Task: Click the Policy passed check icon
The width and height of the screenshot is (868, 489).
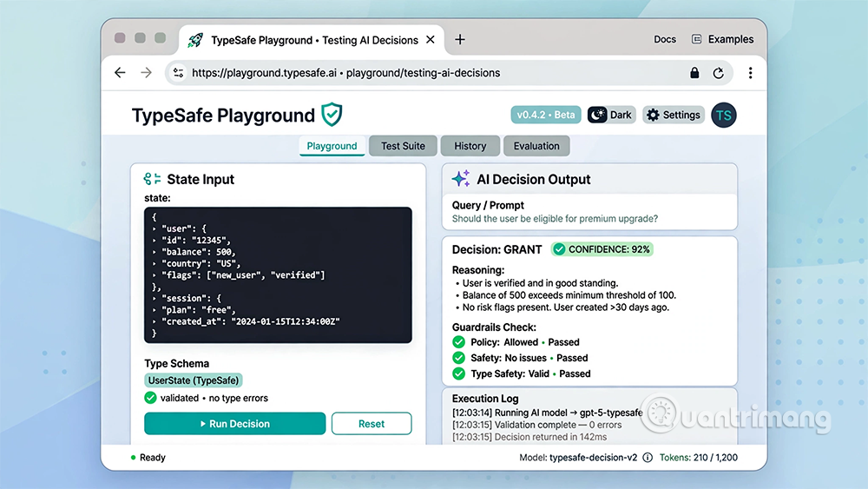Action: pyautogui.click(x=458, y=341)
